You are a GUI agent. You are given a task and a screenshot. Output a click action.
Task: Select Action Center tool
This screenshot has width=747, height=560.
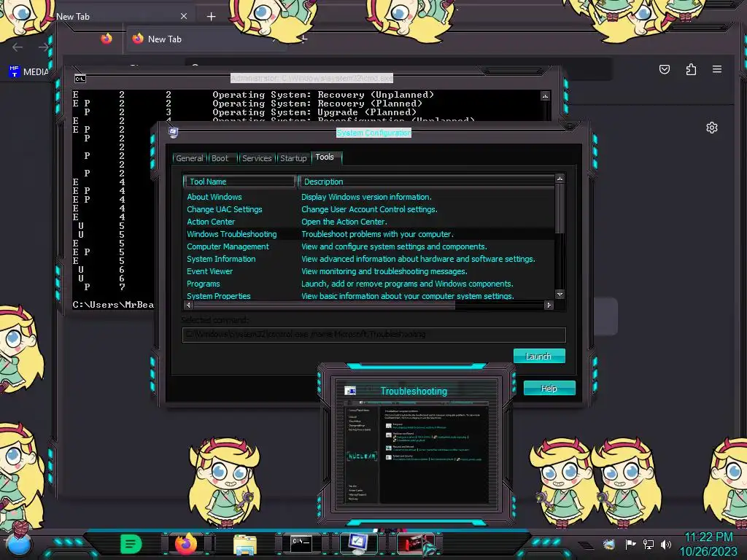[x=211, y=222]
